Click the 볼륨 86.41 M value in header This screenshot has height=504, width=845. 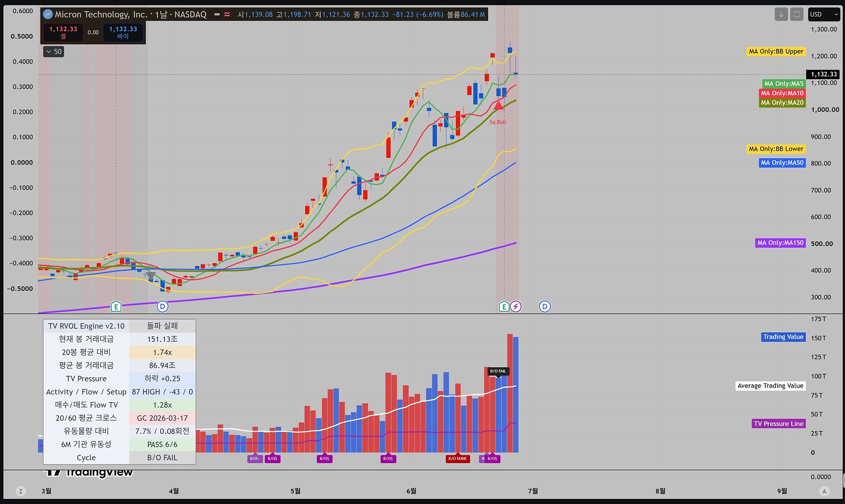click(x=466, y=15)
